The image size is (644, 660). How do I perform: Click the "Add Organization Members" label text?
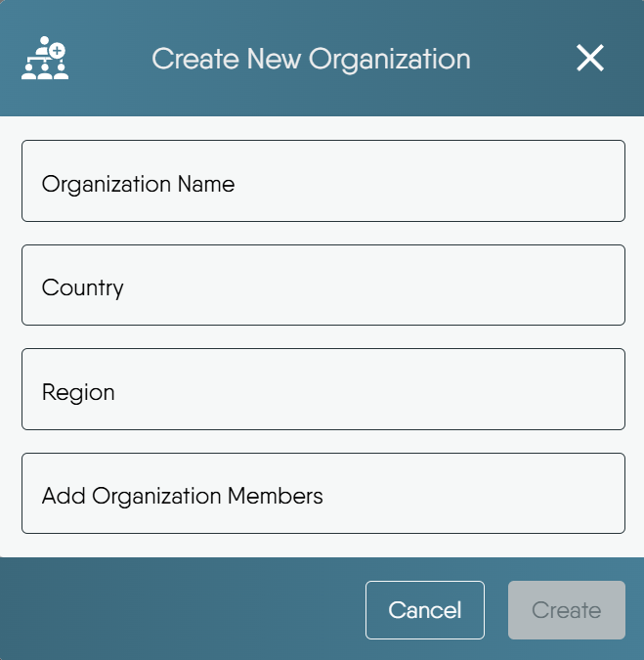(182, 496)
